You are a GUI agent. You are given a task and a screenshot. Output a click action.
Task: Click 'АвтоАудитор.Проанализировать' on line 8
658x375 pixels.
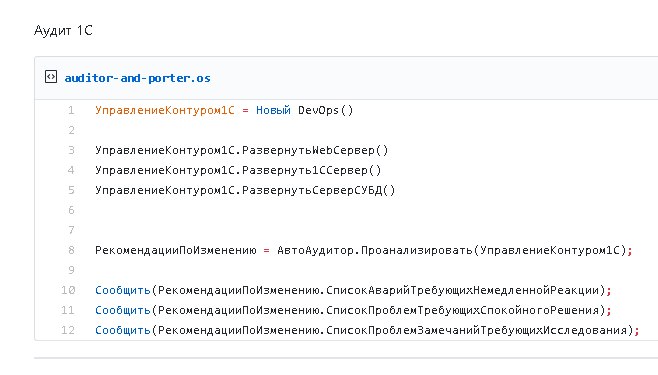pyautogui.click(x=375, y=250)
